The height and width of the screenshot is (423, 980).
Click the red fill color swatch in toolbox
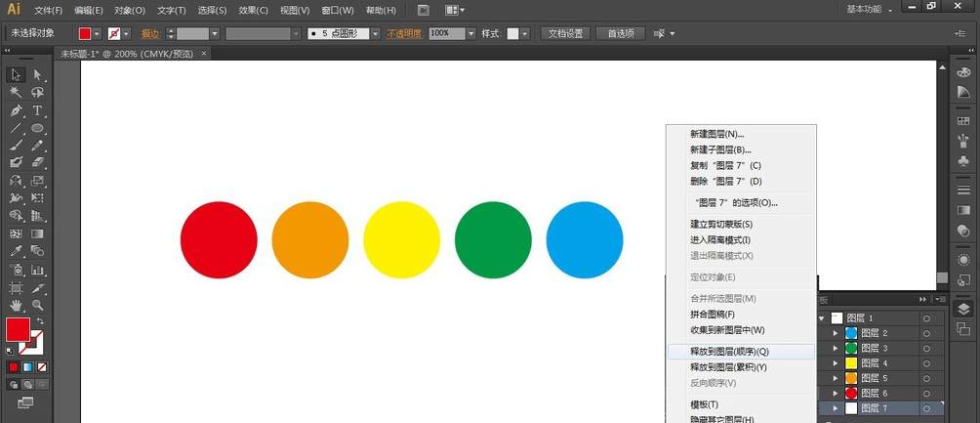coord(18,329)
